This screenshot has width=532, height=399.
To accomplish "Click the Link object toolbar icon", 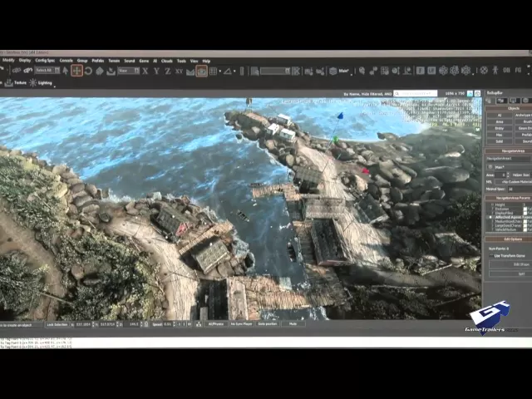I will tap(17, 70).
